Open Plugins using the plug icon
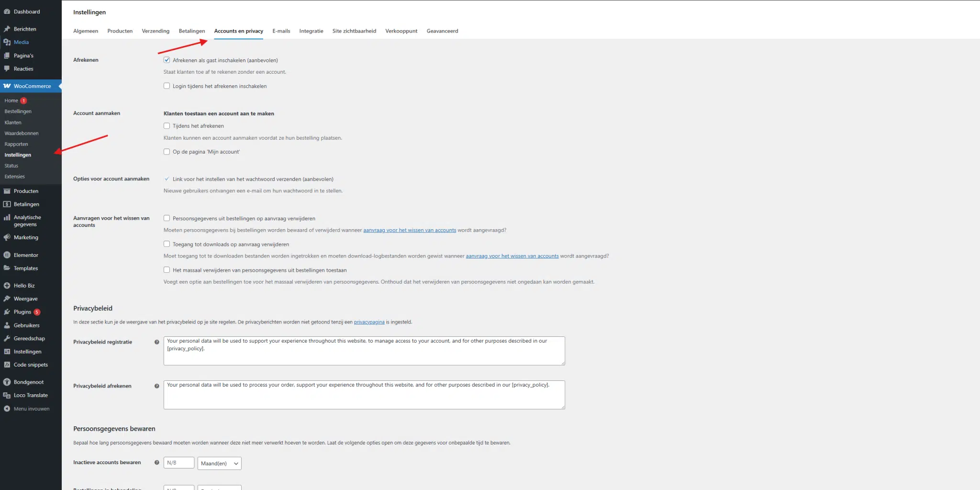The height and width of the screenshot is (490, 980). [x=7, y=312]
